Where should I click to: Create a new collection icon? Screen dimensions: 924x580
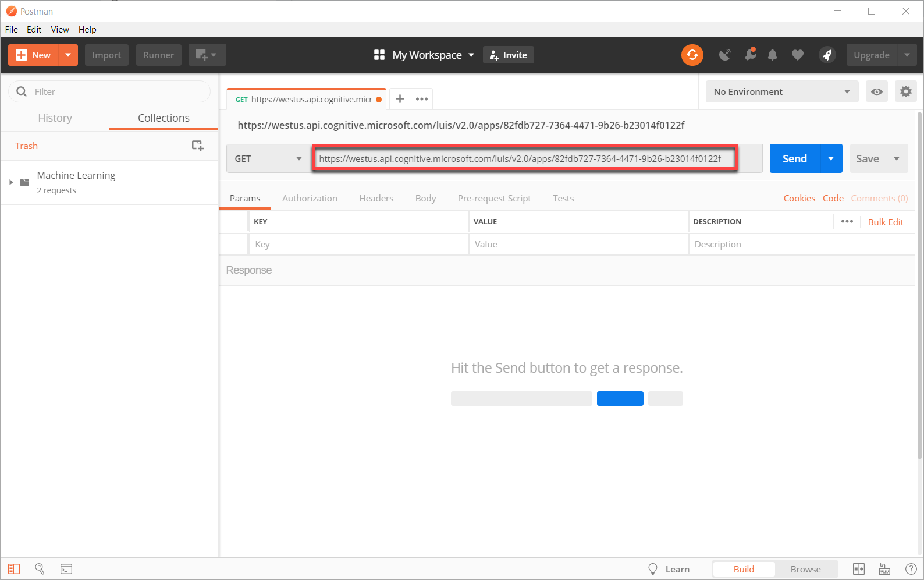pos(198,146)
